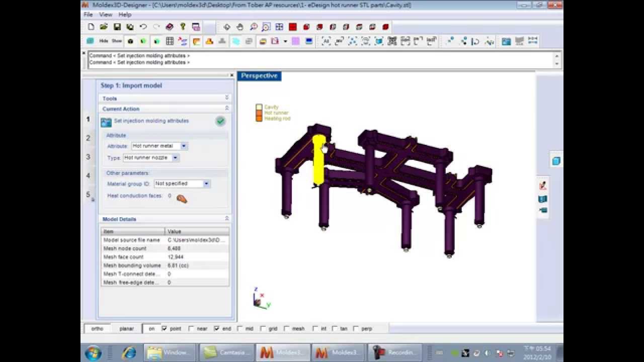The height and width of the screenshot is (362, 644).
Task: Toggle the end snap checkbox
Action: pos(216,329)
